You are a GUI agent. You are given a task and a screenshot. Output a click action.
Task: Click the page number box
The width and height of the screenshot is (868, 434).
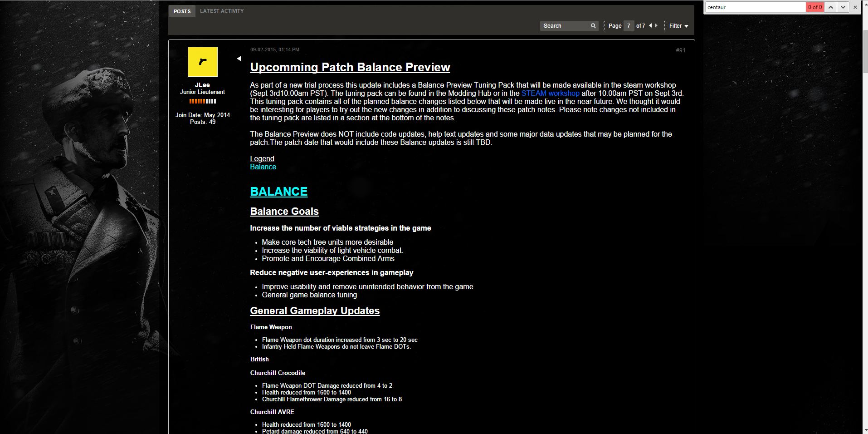pyautogui.click(x=629, y=26)
